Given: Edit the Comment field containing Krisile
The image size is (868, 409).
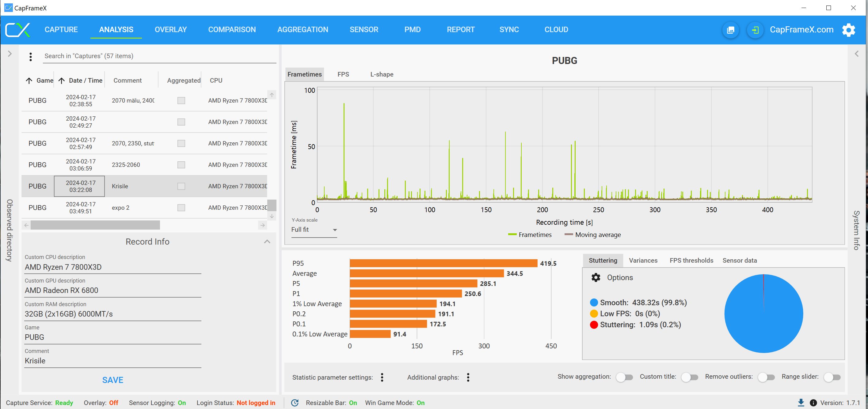Looking at the screenshot, I should click(x=113, y=361).
